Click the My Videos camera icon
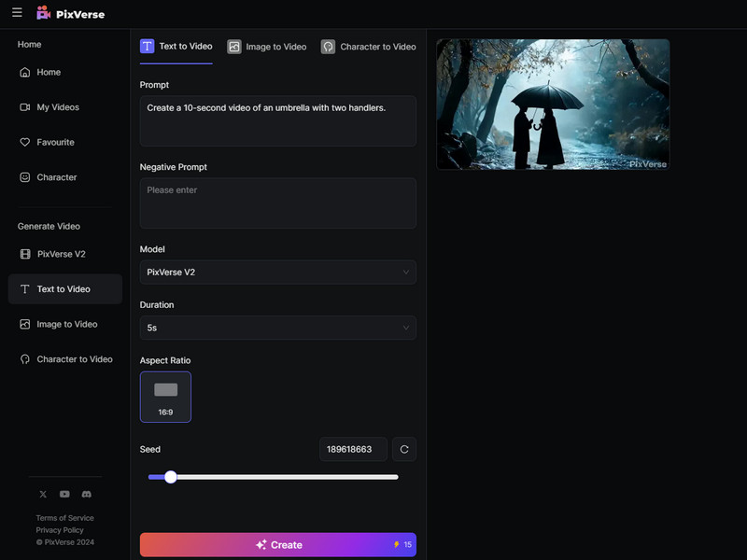This screenshot has width=747, height=560. [x=23, y=106]
